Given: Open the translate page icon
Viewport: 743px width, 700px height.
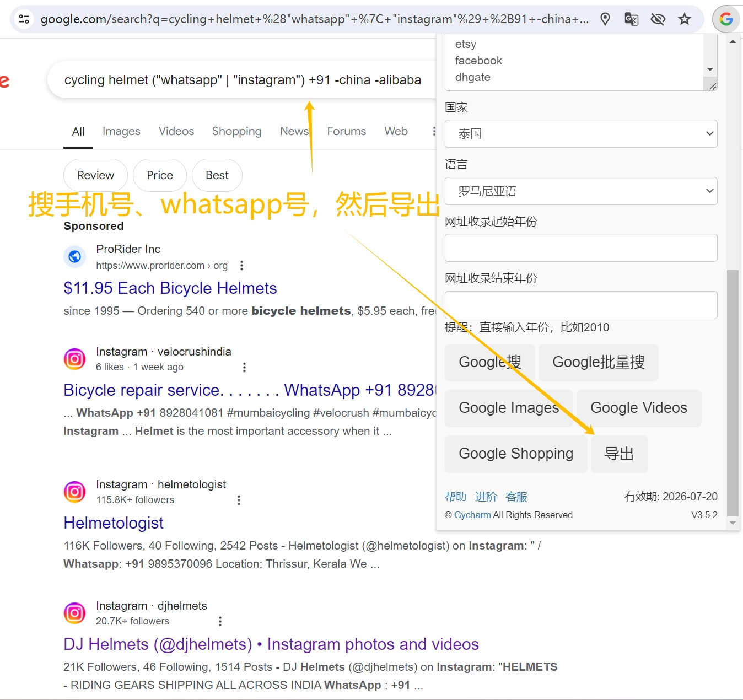Looking at the screenshot, I should (x=631, y=19).
